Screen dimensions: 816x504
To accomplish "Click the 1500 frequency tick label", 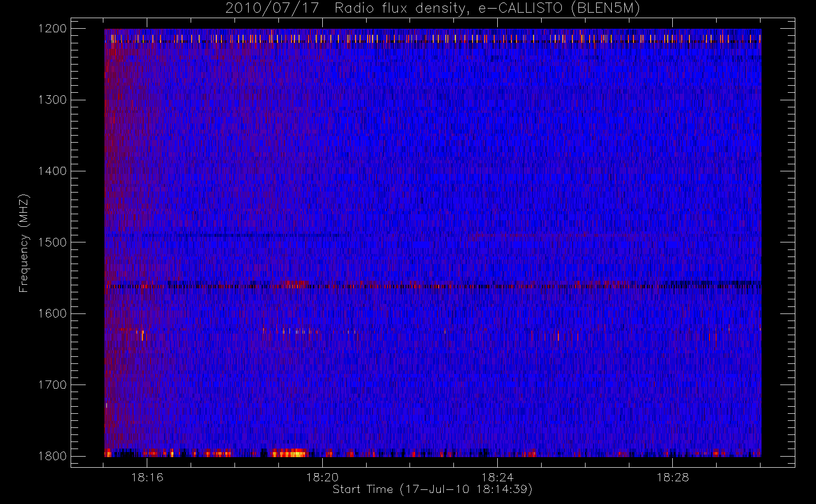I will point(52,242).
